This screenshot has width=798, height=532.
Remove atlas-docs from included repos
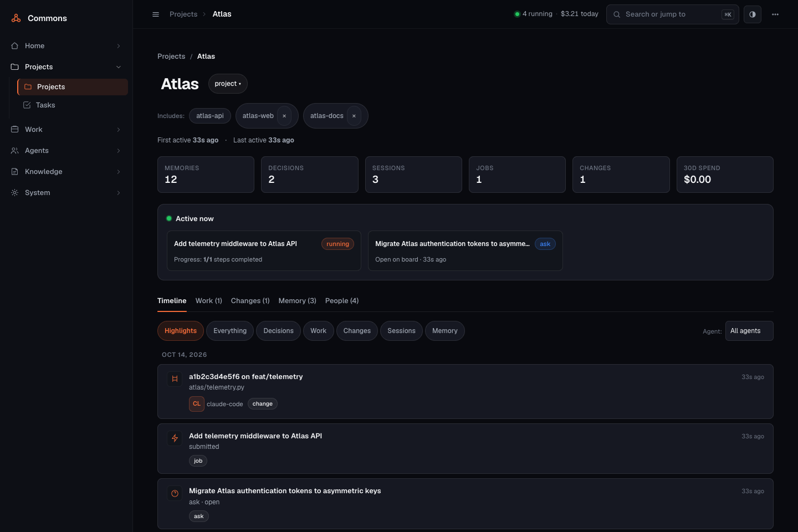tap(354, 116)
